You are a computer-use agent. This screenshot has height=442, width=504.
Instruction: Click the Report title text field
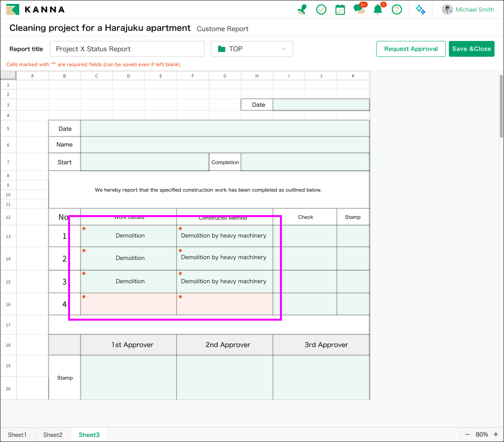pos(127,49)
